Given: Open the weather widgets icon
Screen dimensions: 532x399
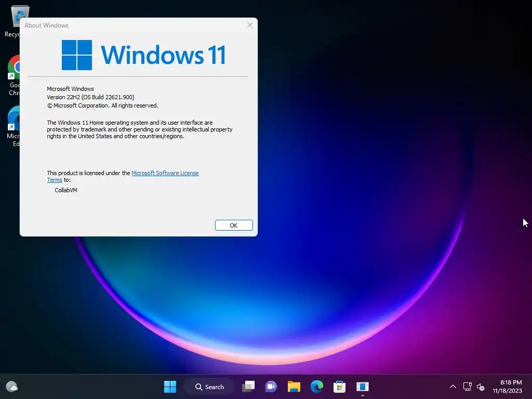Looking at the screenshot, I should click(12, 387).
